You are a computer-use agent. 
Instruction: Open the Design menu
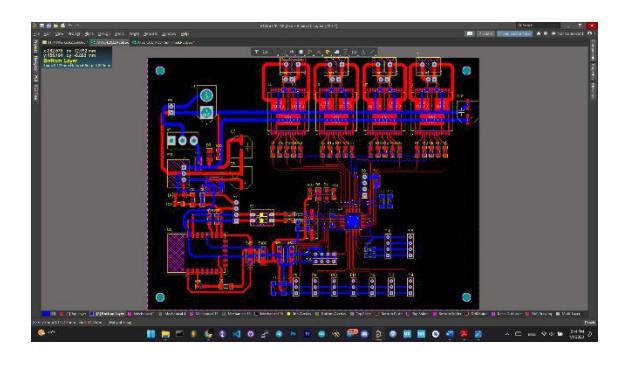tap(103, 34)
